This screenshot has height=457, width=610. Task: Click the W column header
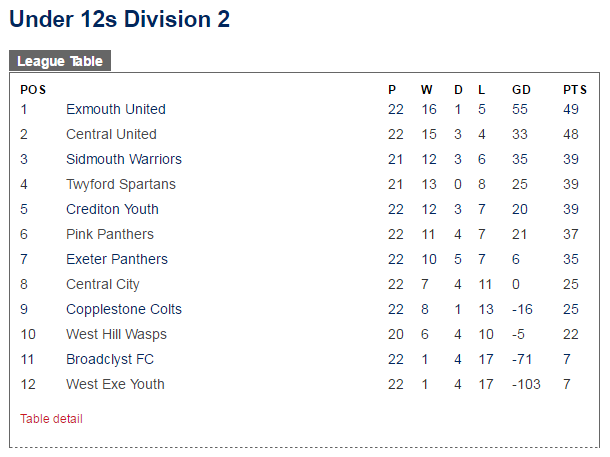(x=426, y=90)
